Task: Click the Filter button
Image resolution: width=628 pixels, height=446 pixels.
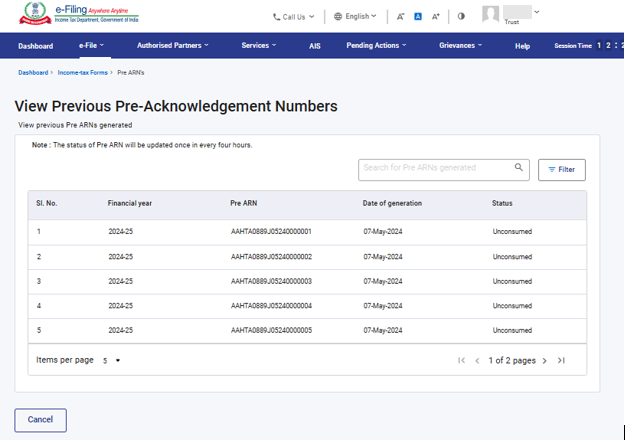Action: [x=562, y=170]
